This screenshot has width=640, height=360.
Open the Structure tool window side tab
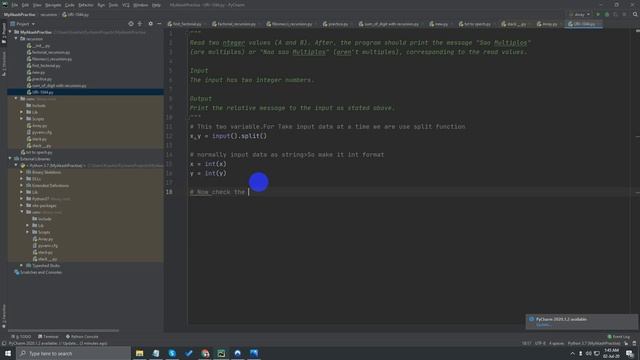pyautogui.click(x=4, y=64)
